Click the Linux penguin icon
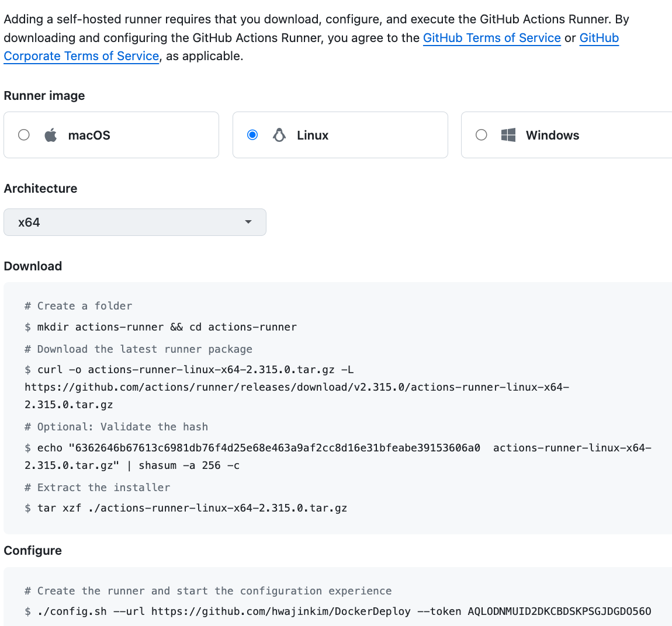 click(x=279, y=135)
